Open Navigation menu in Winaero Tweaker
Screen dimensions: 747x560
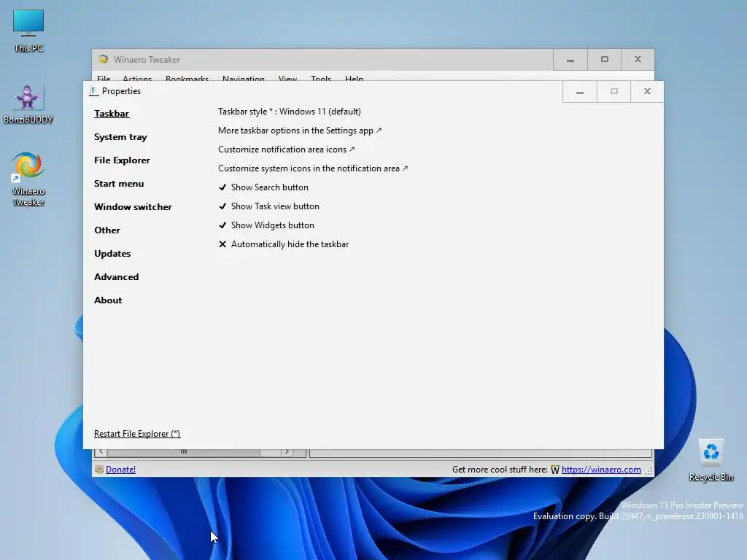pos(244,77)
